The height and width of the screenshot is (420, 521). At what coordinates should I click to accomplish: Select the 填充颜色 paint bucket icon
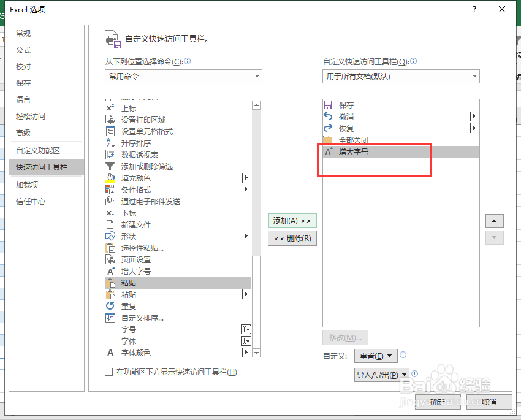pyautogui.click(x=110, y=178)
